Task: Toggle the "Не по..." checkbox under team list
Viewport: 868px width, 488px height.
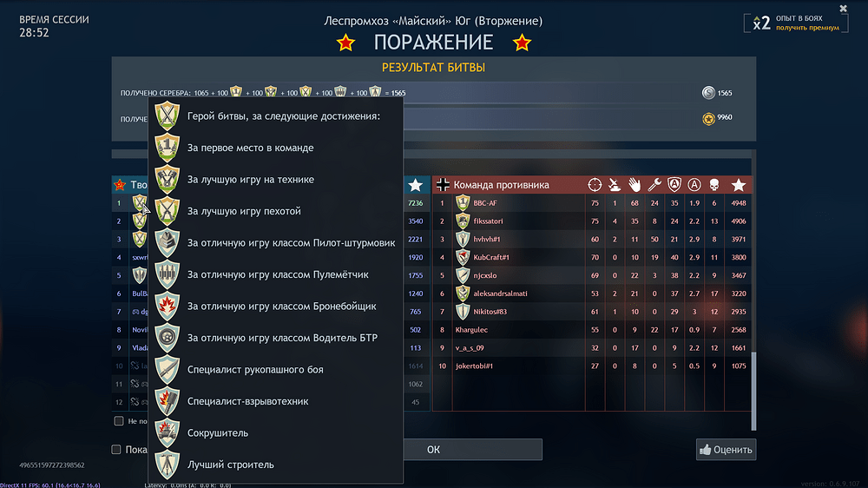Action: pos(119,421)
